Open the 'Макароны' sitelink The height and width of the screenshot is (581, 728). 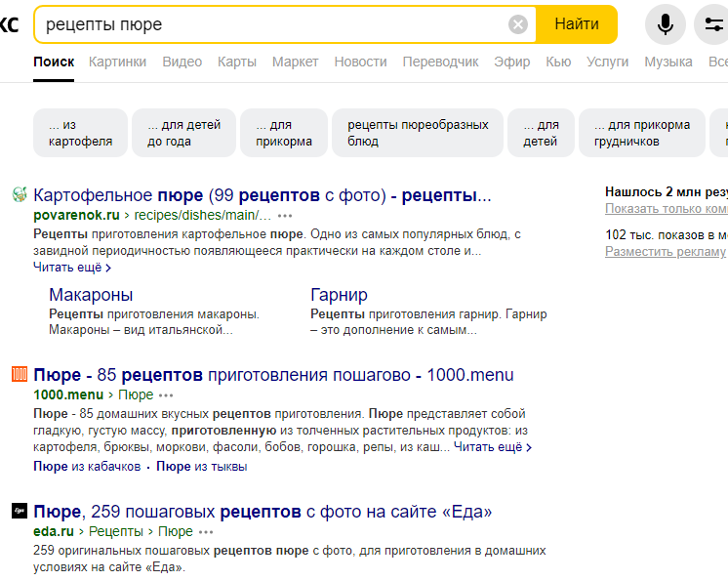pos(91,295)
